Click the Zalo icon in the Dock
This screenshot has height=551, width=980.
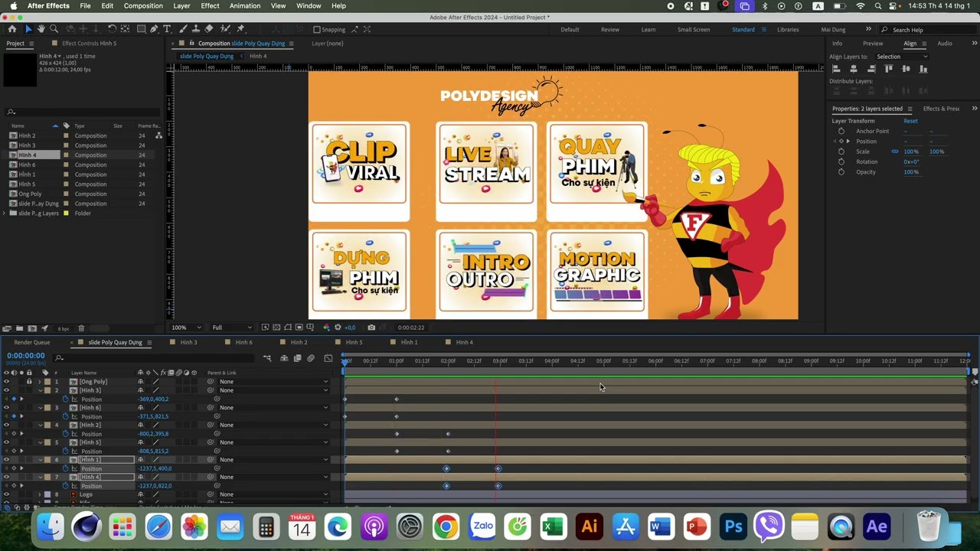pyautogui.click(x=482, y=527)
